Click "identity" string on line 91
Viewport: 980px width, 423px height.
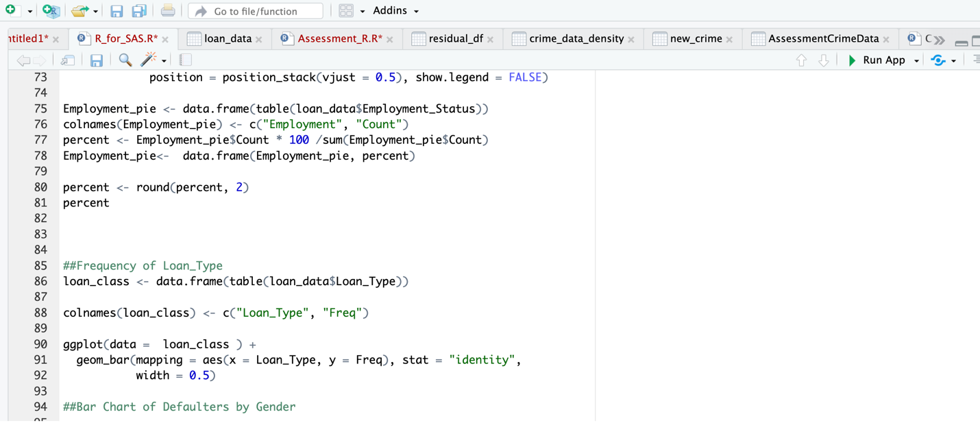point(482,360)
